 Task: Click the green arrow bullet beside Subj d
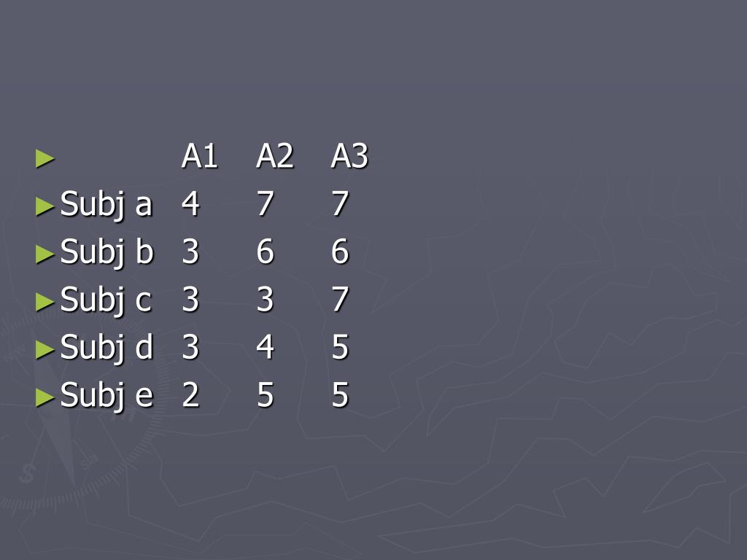(45, 350)
